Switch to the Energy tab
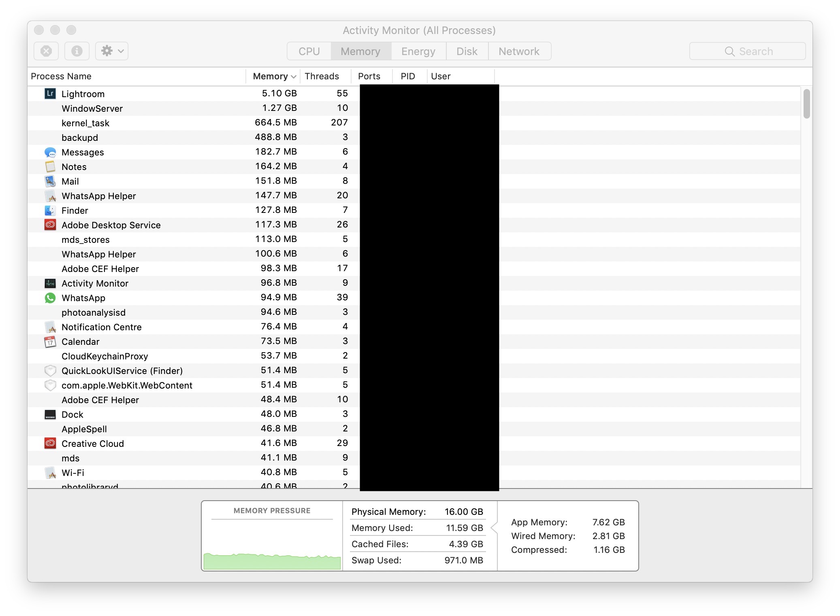Viewport: 840px width, 616px height. point(418,51)
